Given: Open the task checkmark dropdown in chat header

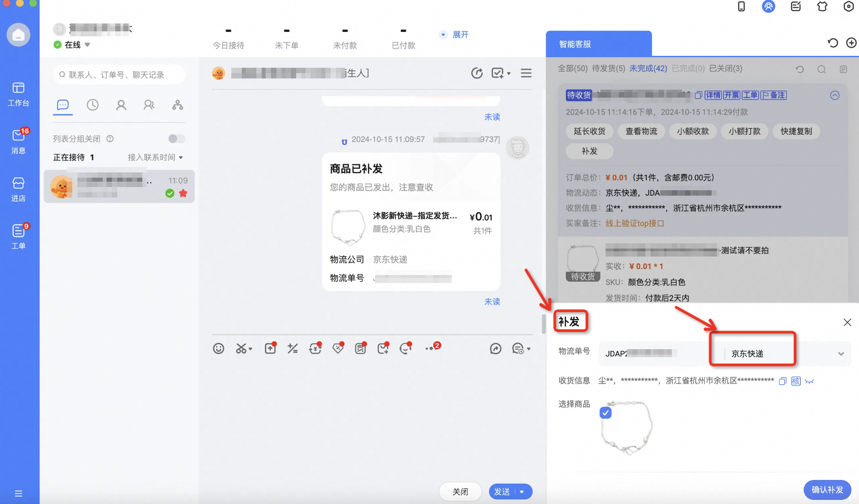Looking at the screenshot, I should tap(501, 73).
